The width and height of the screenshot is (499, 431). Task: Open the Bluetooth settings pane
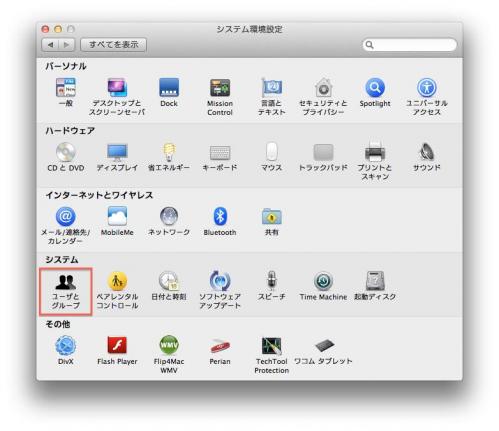220,222
